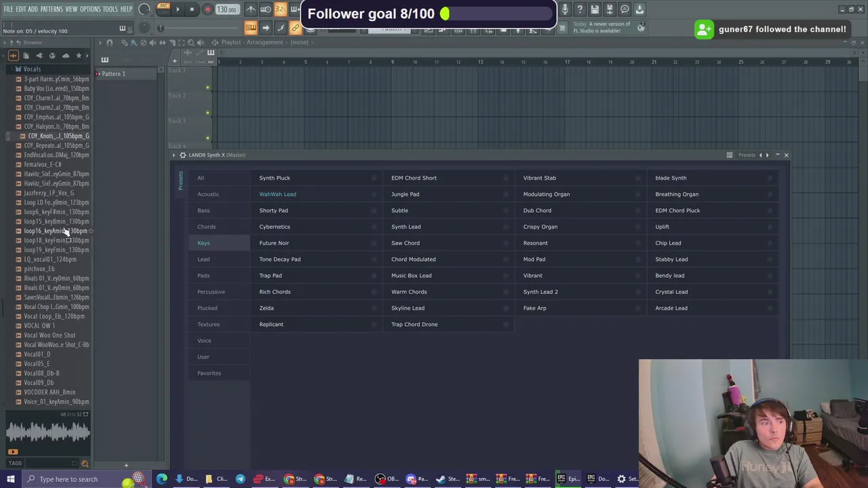Viewport: 868px width, 488px height.
Task: Open the Presets dropdown in LANDR header
Action: point(747,155)
